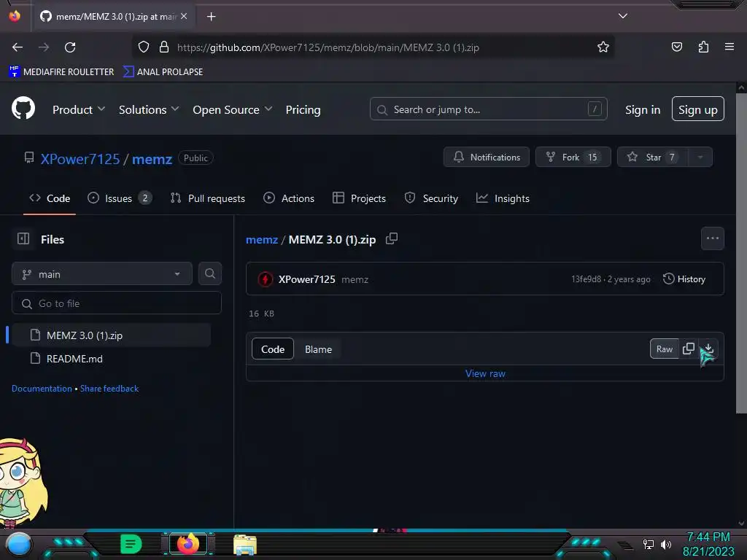Expand the Solutions menu
This screenshot has width=747, height=560.
point(149,109)
